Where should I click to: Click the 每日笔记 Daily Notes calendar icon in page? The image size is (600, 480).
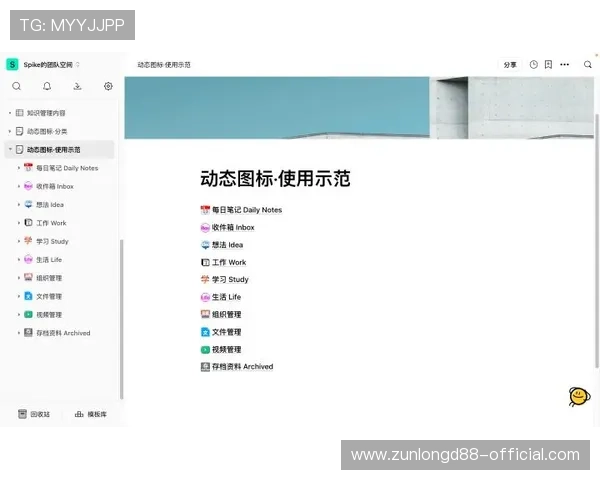[205, 210]
